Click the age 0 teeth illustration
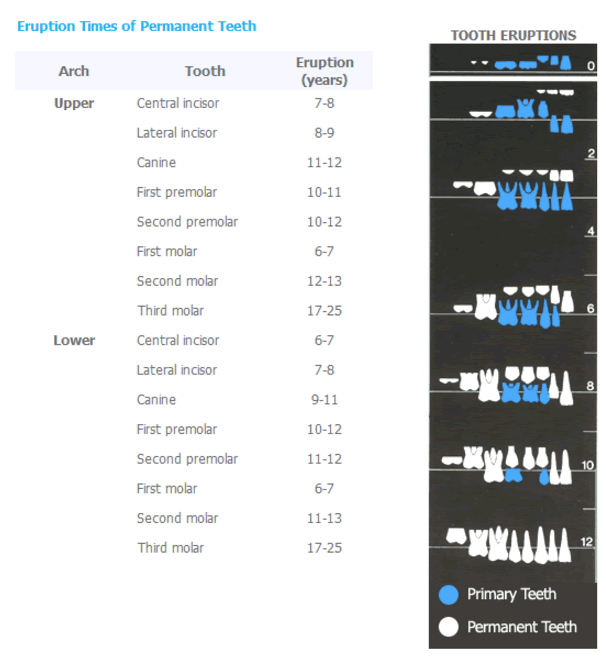The height and width of the screenshot is (659, 606). (521, 63)
